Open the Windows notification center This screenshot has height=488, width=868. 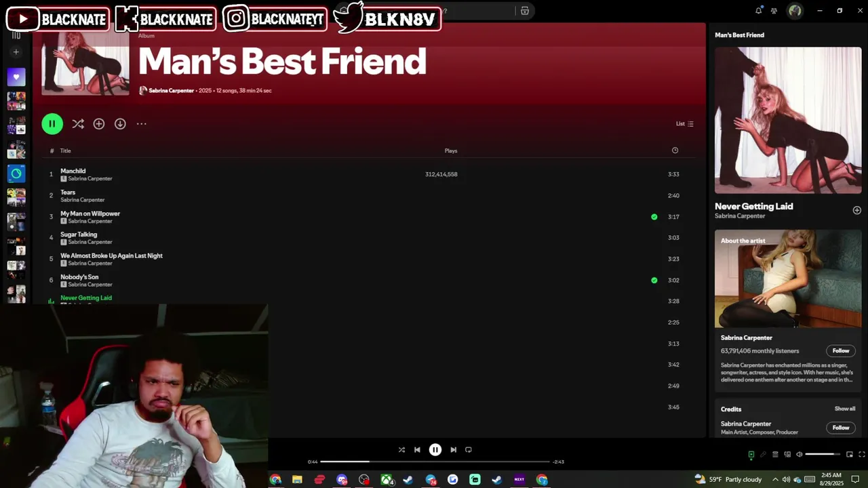855,480
